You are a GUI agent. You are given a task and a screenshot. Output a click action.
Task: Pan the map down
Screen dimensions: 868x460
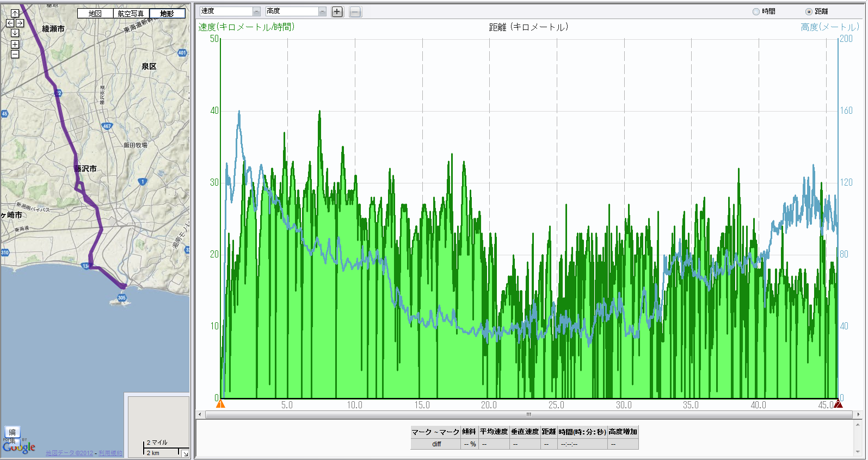[15, 33]
